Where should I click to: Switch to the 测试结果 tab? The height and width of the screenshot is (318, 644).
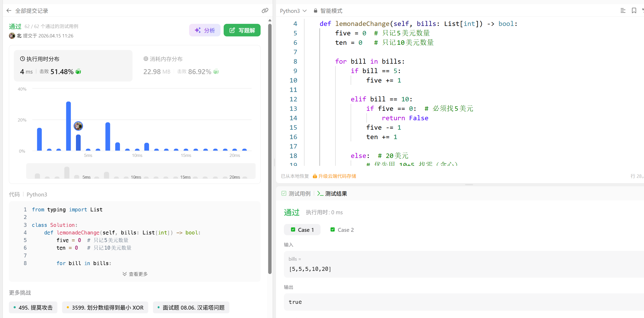[x=332, y=194]
